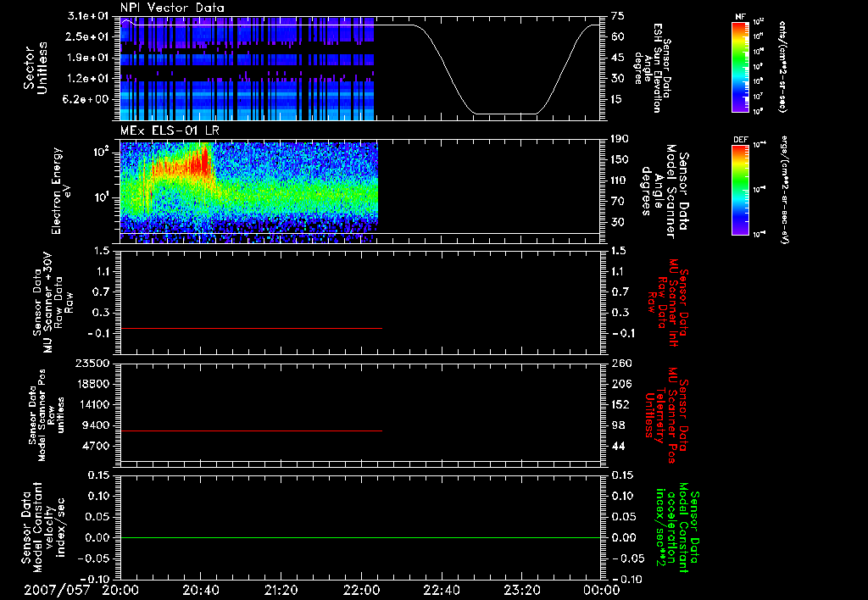Screen dimensions: 868x600
Task: Click the "DEF" label above the color bar
Action: click(x=741, y=140)
